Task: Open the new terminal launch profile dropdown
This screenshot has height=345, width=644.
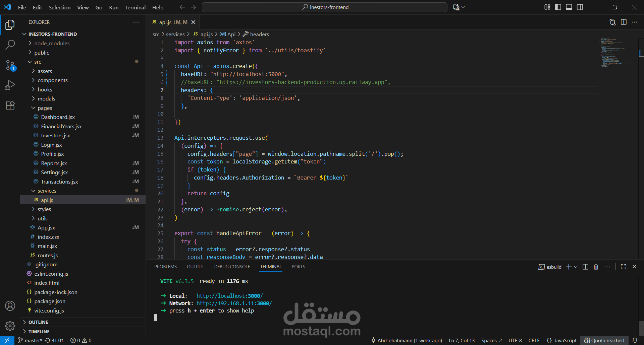Action: point(576,267)
